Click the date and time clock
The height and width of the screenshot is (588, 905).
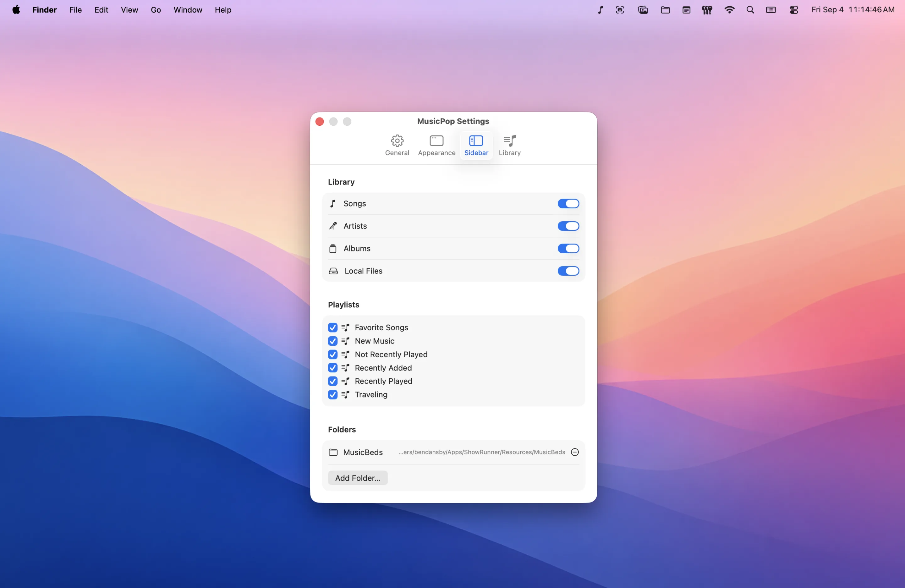tap(853, 10)
